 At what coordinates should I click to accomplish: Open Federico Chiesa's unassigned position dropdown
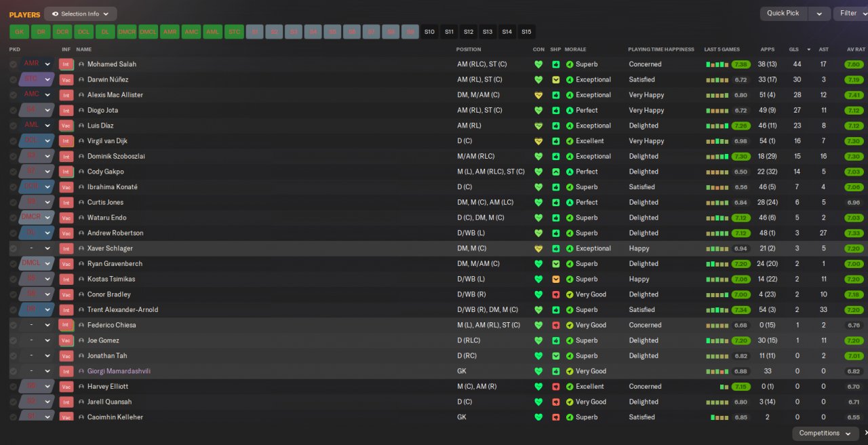point(47,325)
